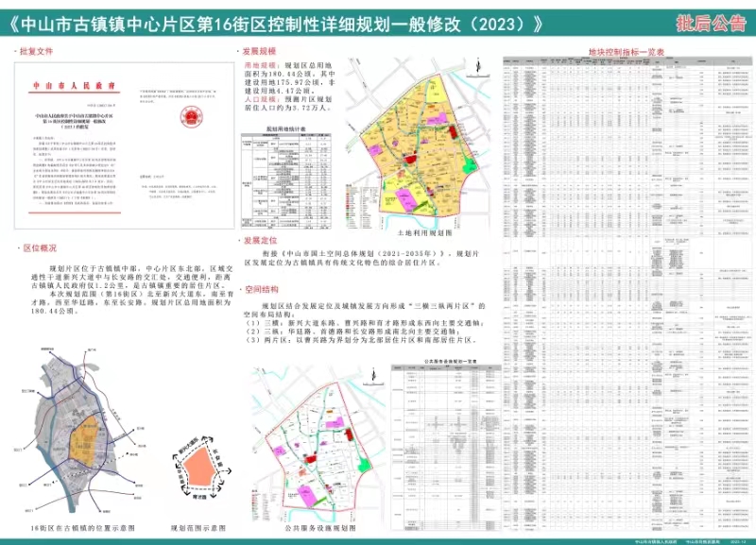
Task: Open the colored land use planning map
Action: click(418, 144)
